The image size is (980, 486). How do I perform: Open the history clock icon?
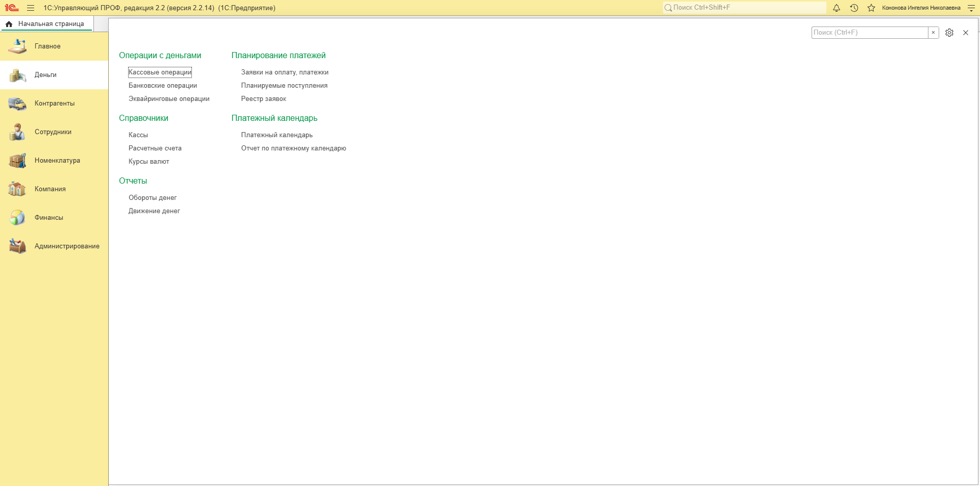[854, 8]
